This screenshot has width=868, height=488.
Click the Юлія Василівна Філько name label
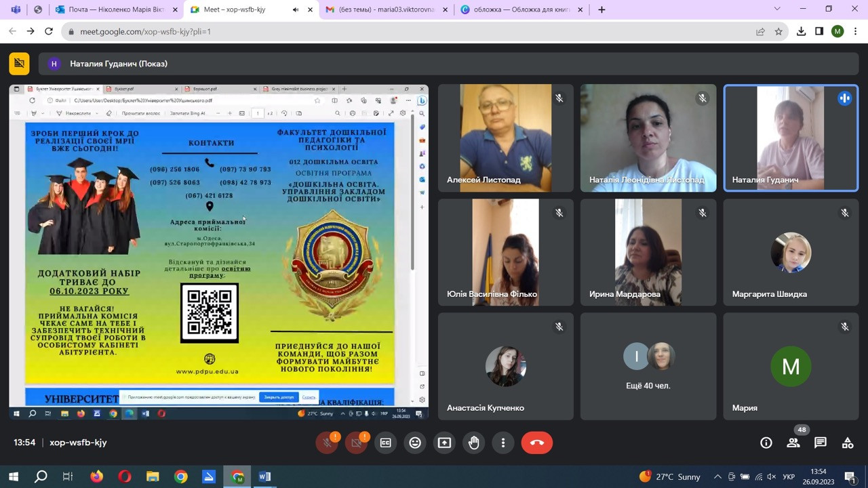tap(492, 294)
